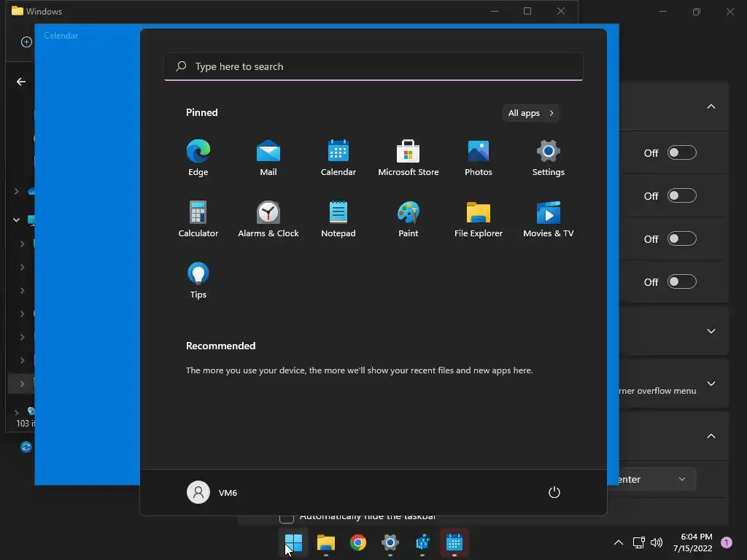
Task: Check Automatically hide the taskbar box
Action: [286, 517]
